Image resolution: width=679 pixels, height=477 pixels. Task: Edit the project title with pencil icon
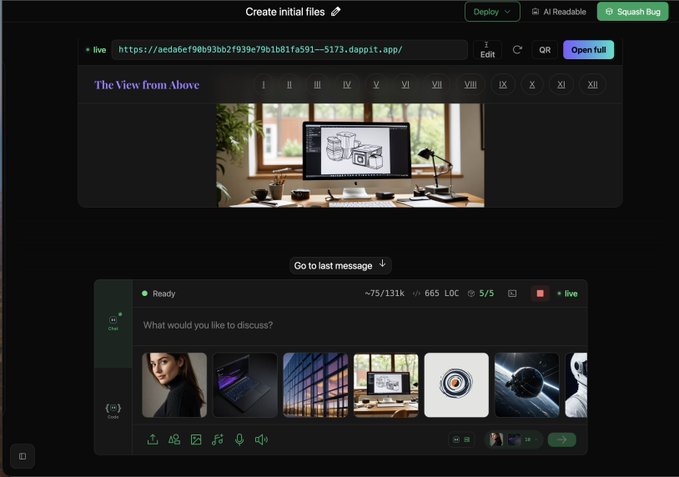[336, 12]
